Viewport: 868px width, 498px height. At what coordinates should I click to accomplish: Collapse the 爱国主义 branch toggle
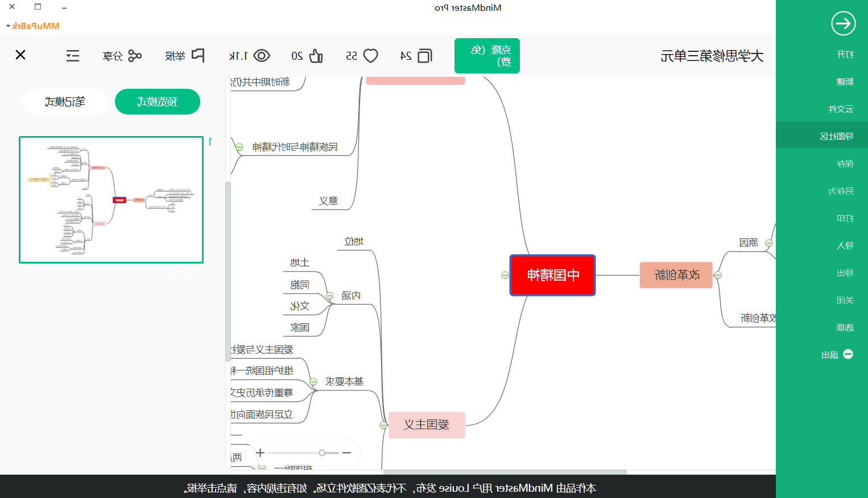pos(383,425)
